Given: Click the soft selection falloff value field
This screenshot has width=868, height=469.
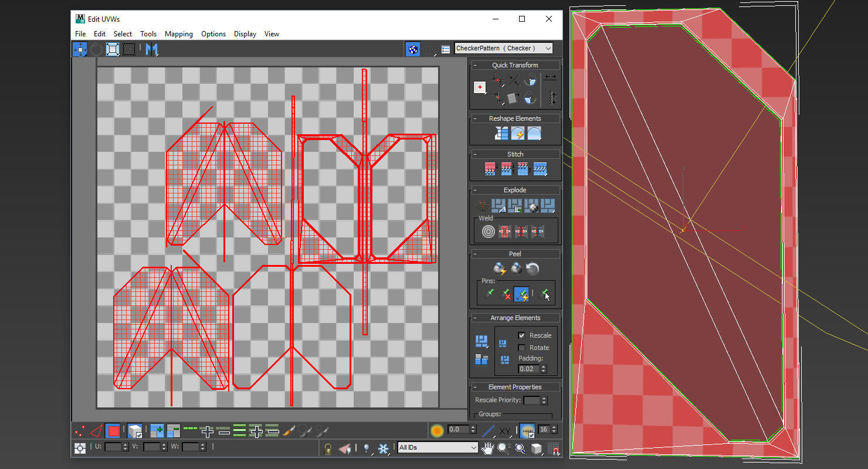Looking at the screenshot, I should (x=458, y=430).
